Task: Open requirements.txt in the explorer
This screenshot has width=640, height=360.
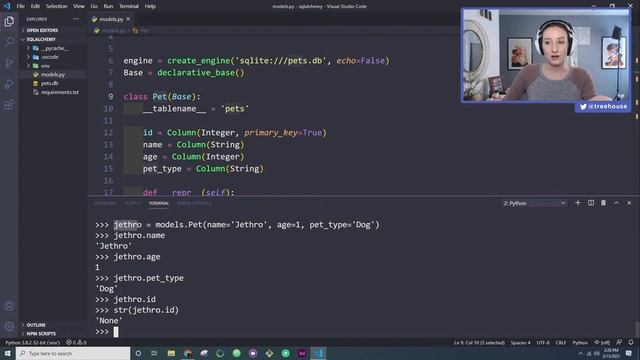Action: click(53, 92)
